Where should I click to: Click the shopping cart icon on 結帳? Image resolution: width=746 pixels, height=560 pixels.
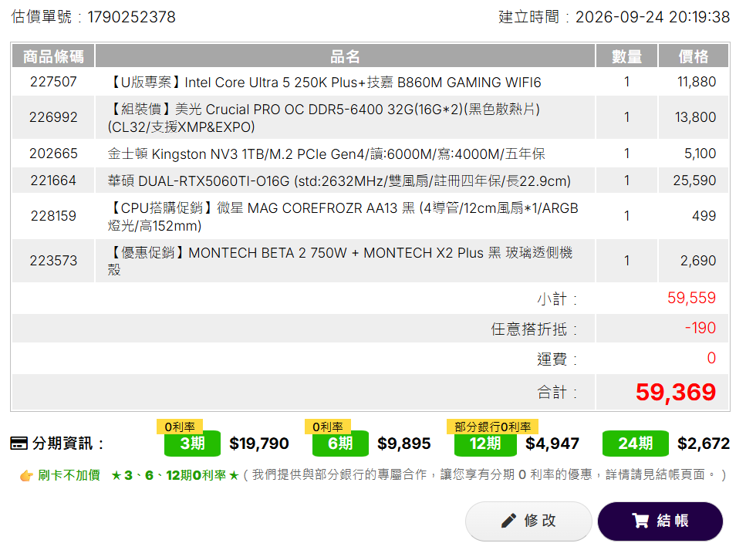(640, 521)
